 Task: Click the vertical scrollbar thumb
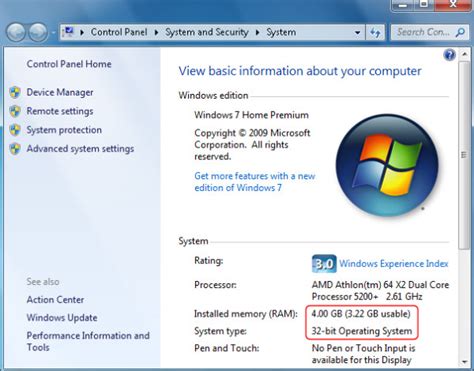point(464,155)
